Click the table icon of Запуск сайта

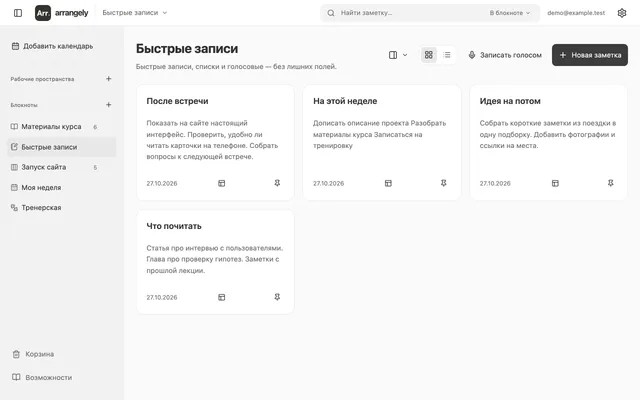click(14, 167)
